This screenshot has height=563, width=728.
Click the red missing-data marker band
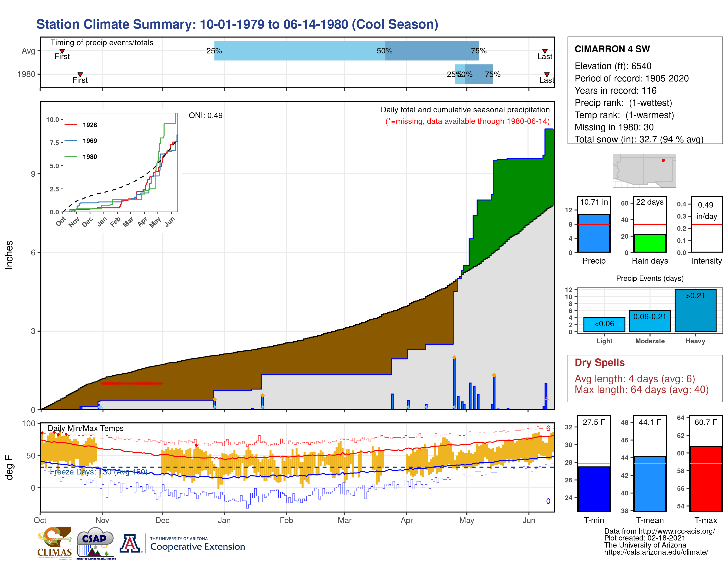tap(132, 384)
